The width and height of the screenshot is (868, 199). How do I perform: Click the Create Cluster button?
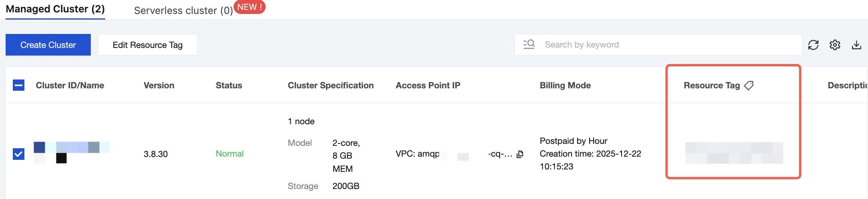pos(48,45)
